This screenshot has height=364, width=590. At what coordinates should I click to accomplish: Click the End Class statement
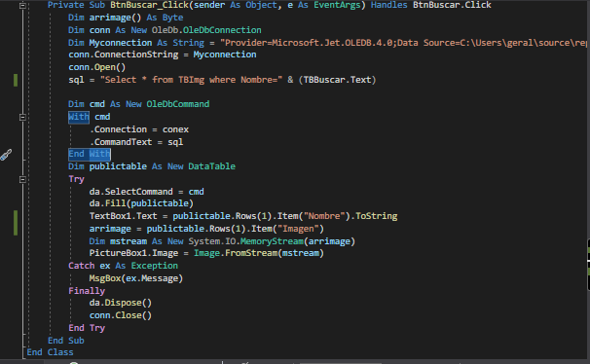(x=50, y=352)
